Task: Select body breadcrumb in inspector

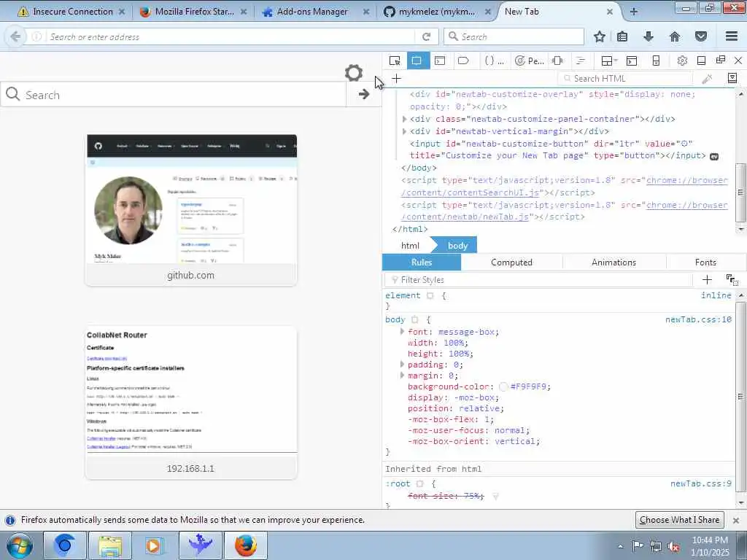Action: click(457, 246)
